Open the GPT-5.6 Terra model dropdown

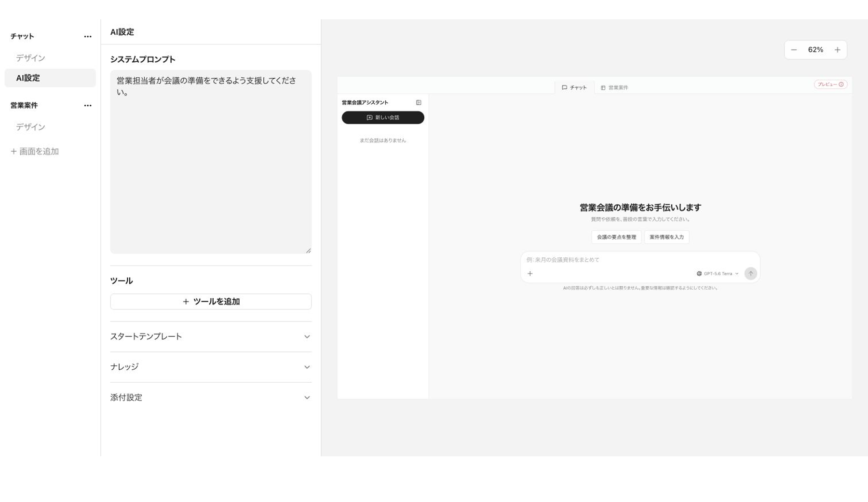(718, 274)
